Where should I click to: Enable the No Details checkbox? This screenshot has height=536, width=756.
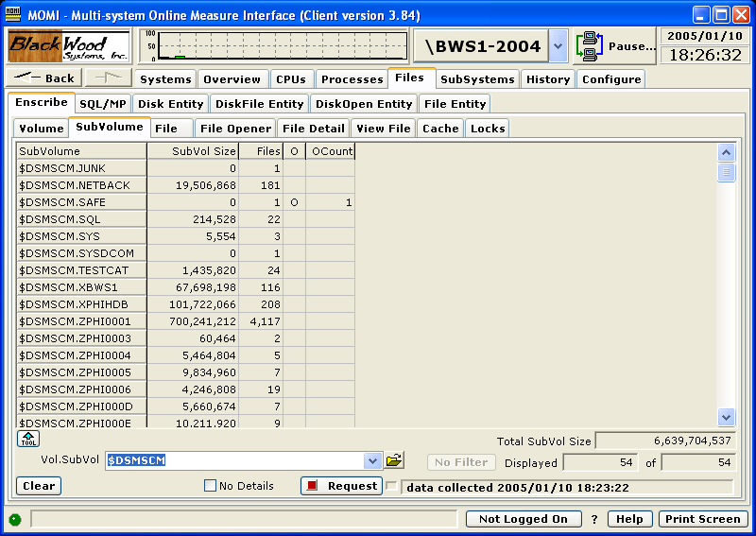pos(211,486)
